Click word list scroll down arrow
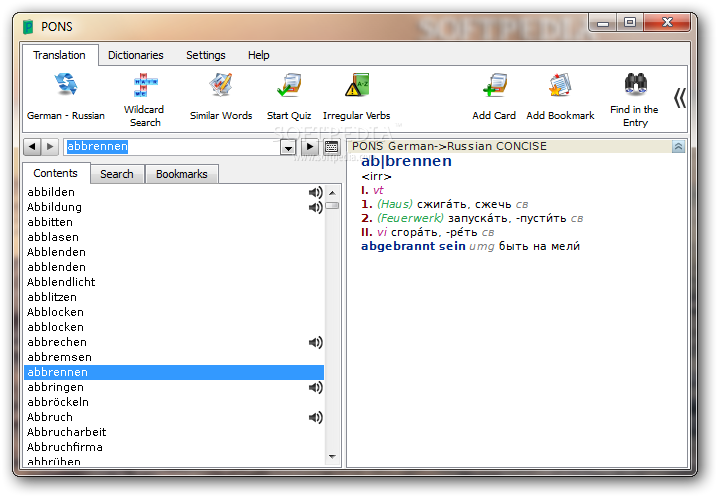The width and height of the screenshot is (718, 497). pyautogui.click(x=332, y=457)
